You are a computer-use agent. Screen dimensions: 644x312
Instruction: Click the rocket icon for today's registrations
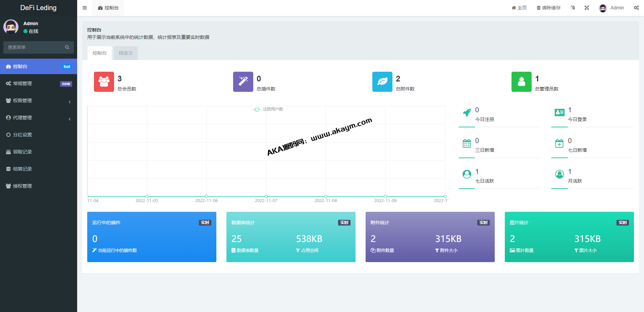[467, 113]
